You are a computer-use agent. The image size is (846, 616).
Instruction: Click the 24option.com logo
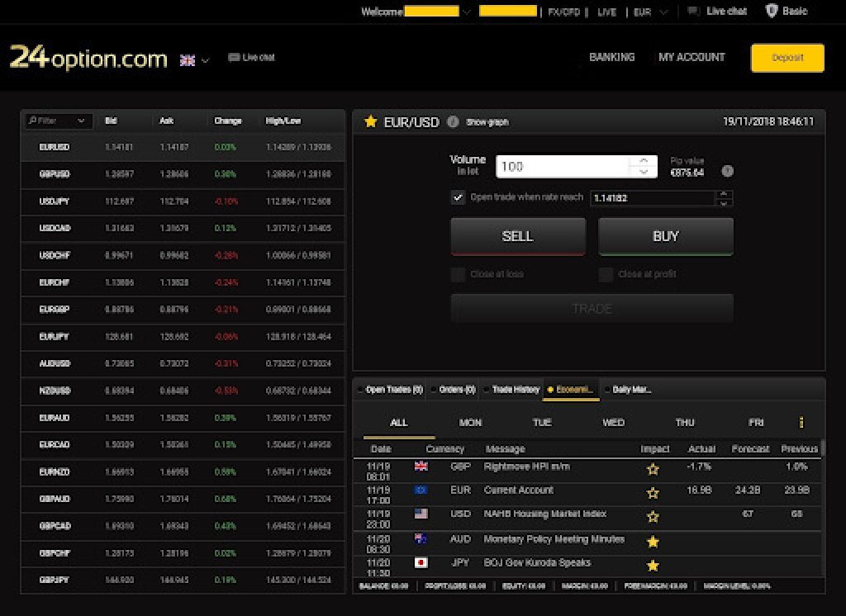(88, 57)
